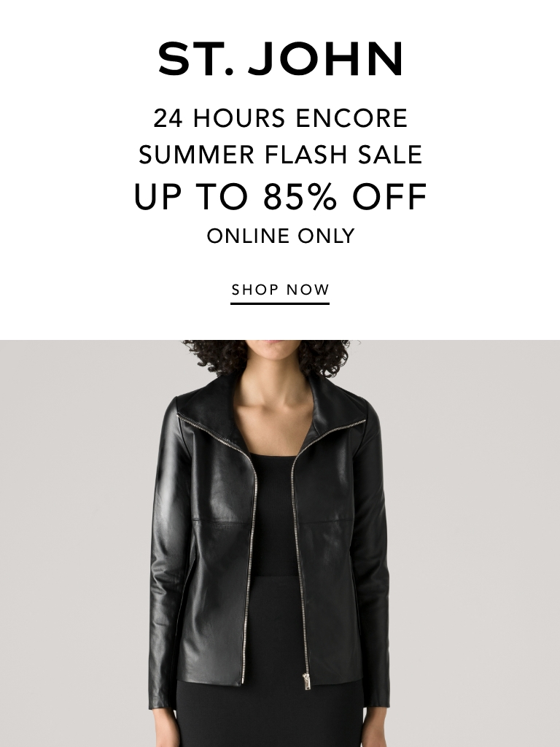Click the black knit top under jacket

tap(275, 514)
